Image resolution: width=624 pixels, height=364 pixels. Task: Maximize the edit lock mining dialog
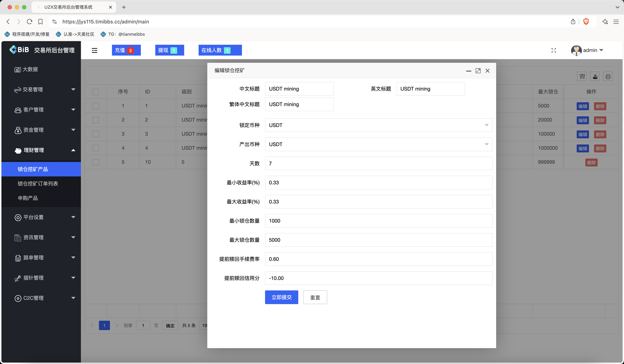(x=478, y=71)
